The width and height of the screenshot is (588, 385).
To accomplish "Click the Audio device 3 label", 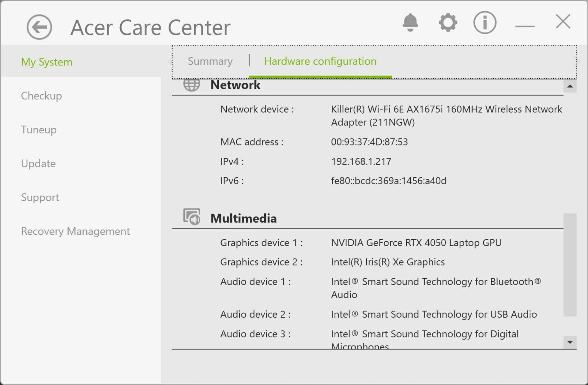I will point(255,334).
